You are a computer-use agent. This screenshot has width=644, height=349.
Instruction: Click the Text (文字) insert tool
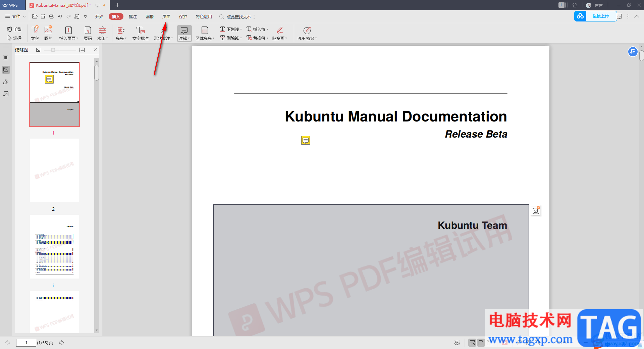pyautogui.click(x=35, y=33)
